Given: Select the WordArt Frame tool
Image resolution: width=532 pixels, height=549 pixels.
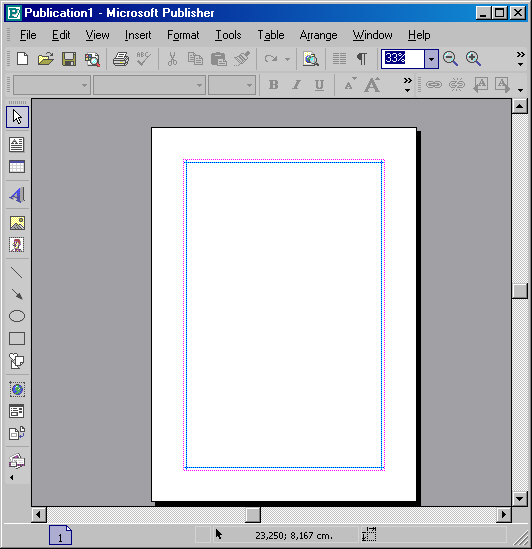Looking at the screenshot, I should point(17,195).
